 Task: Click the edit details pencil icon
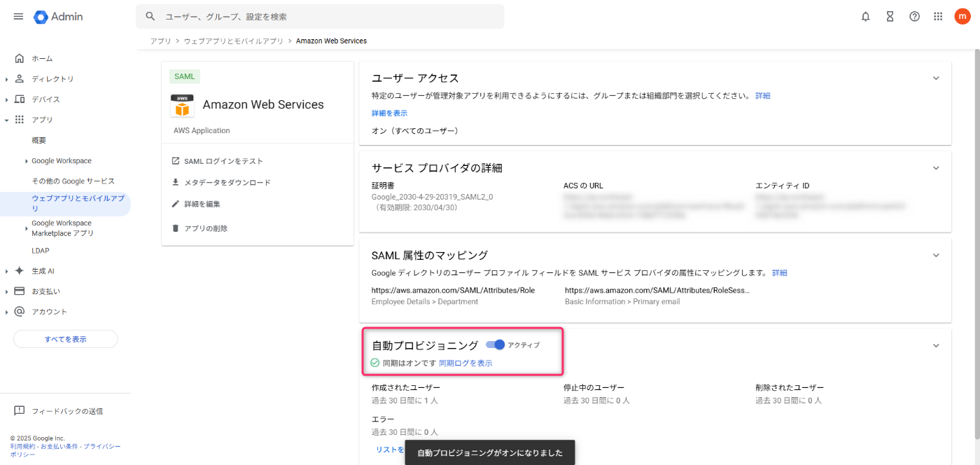pos(176,204)
